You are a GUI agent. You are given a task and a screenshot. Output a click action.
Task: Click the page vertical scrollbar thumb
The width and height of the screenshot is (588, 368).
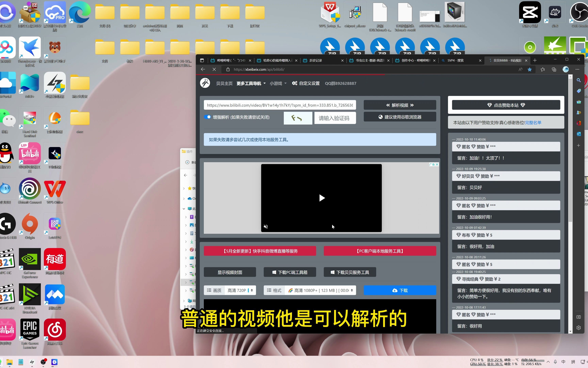point(570,150)
